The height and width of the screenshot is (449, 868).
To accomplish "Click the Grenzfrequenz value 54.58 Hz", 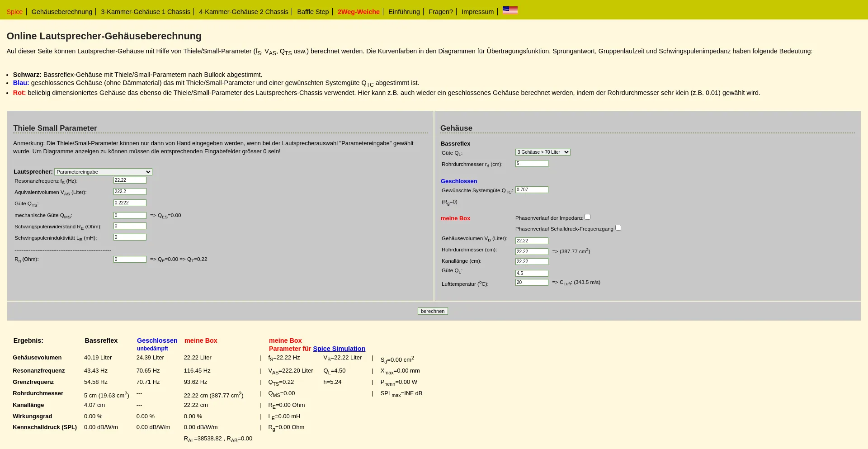I will 96,382.
